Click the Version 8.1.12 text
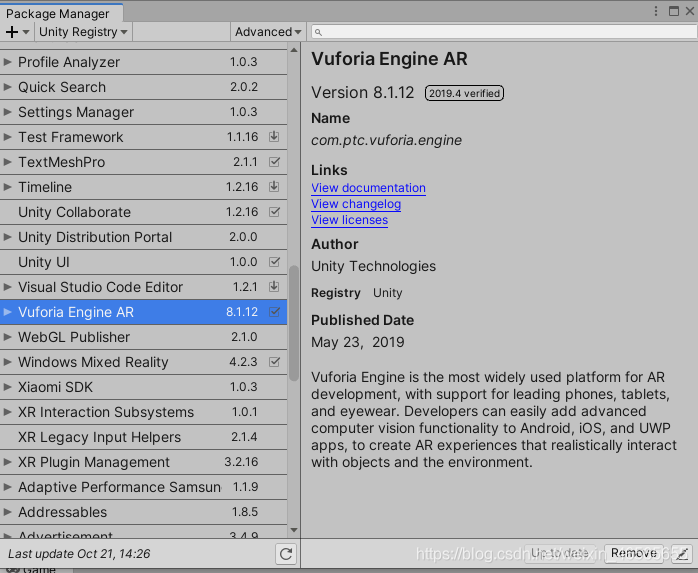Screen dimensions: 698x573 [x=362, y=93]
